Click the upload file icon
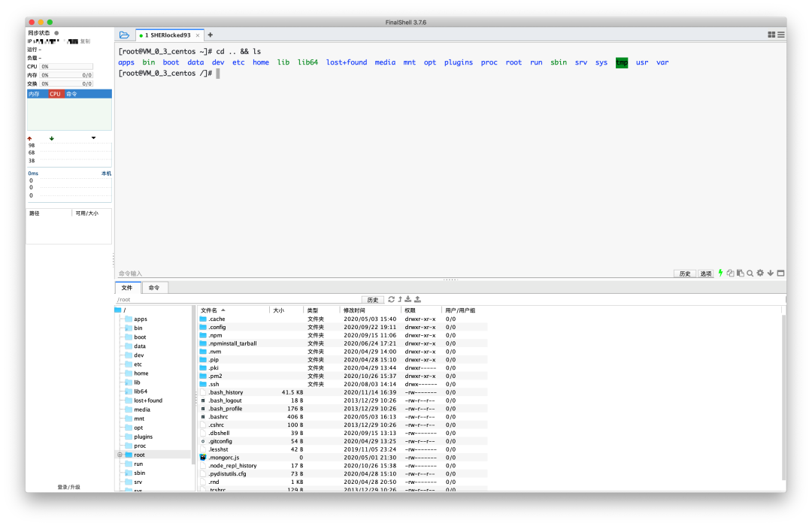This screenshot has height=526, width=812. [417, 299]
